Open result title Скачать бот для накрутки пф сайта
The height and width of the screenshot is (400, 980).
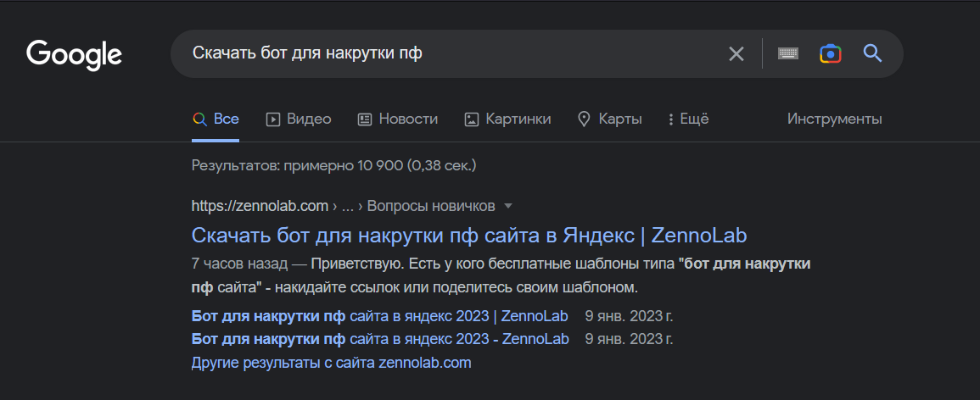[x=468, y=236]
